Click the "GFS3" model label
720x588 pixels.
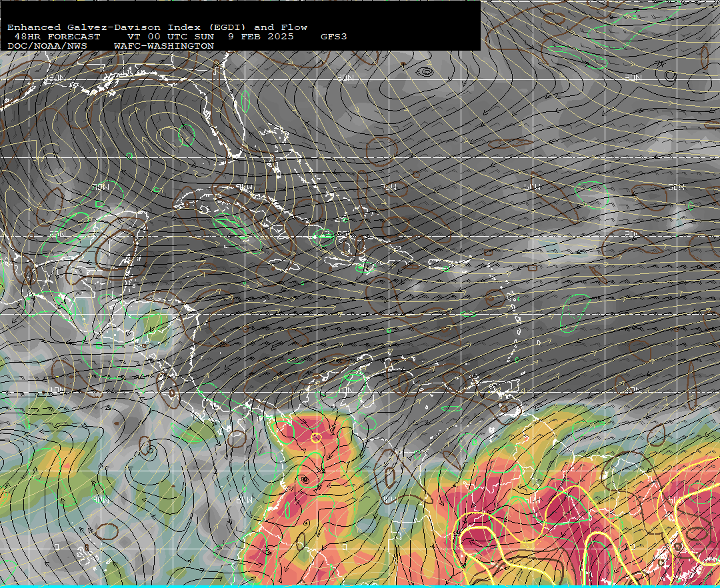point(334,37)
